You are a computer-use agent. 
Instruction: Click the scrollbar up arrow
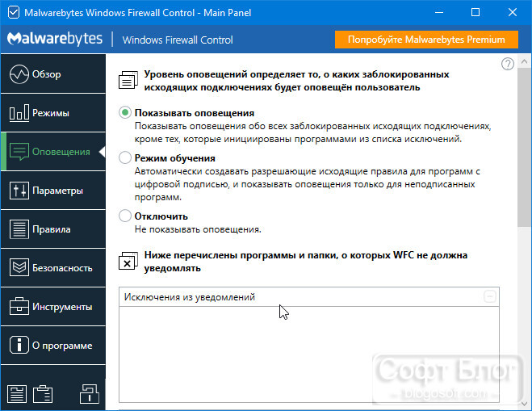[524, 61]
